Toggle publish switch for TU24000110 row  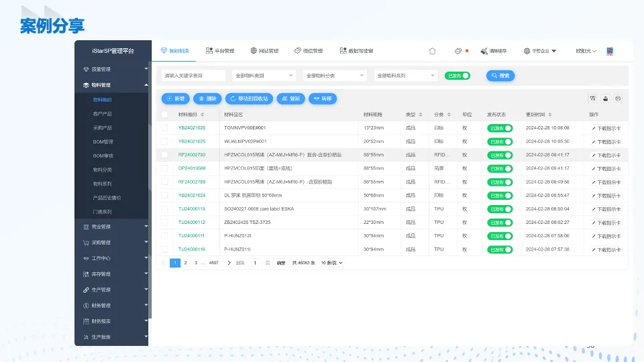point(500,249)
